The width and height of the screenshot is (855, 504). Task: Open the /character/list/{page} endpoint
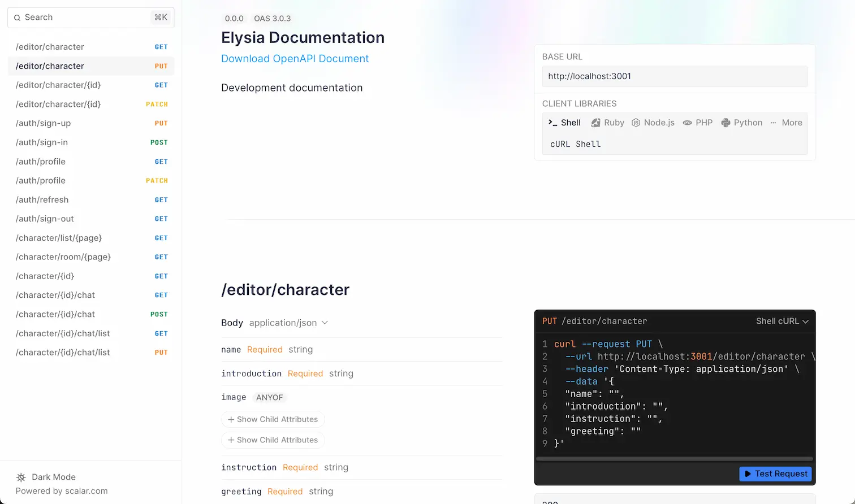(x=90, y=238)
